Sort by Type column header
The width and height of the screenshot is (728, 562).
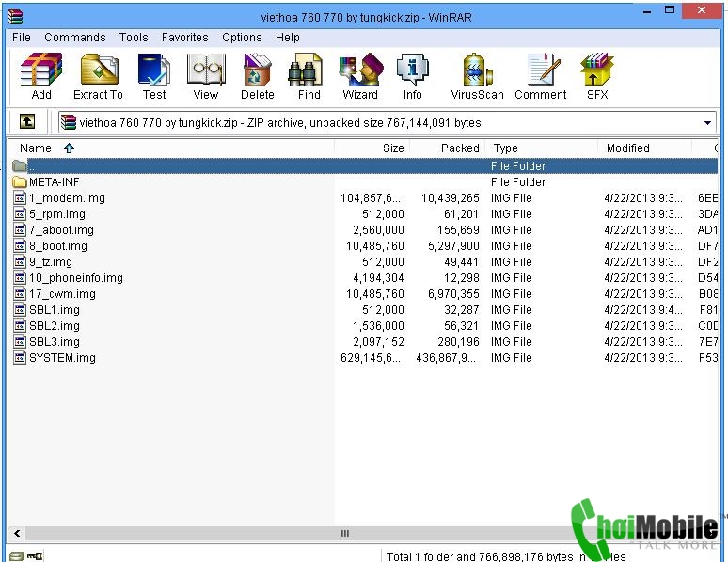[x=541, y=148]
